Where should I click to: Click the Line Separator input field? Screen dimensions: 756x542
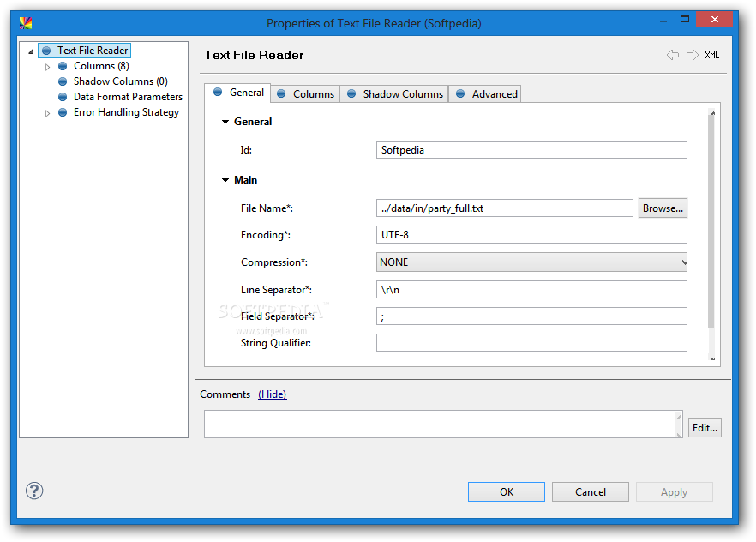(531, 290)
